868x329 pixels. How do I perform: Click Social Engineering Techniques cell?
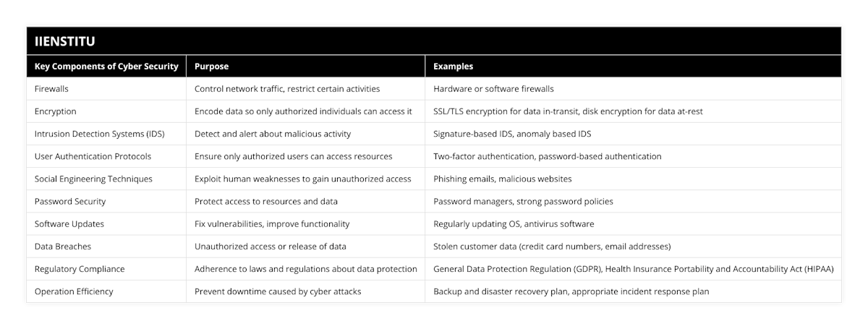(x=93, y=179)
